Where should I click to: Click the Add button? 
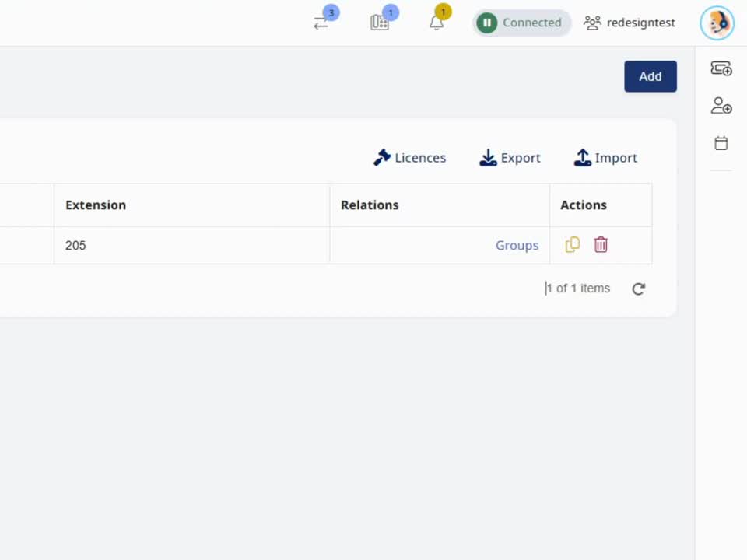651,76
